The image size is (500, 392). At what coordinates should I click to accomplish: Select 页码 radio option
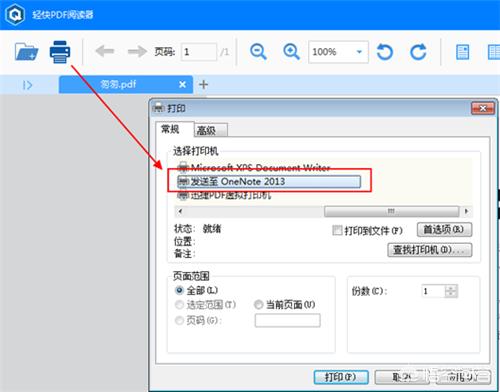click(179, 320)
